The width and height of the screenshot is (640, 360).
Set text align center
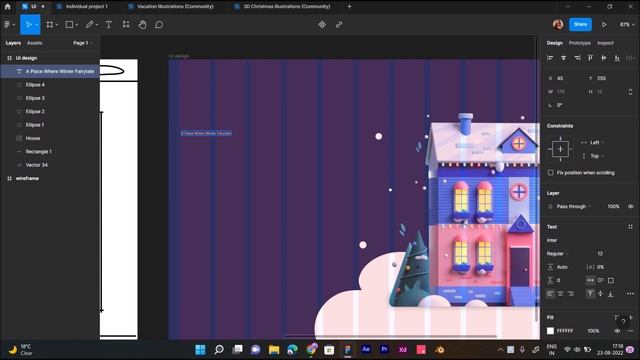pos(560,293)
